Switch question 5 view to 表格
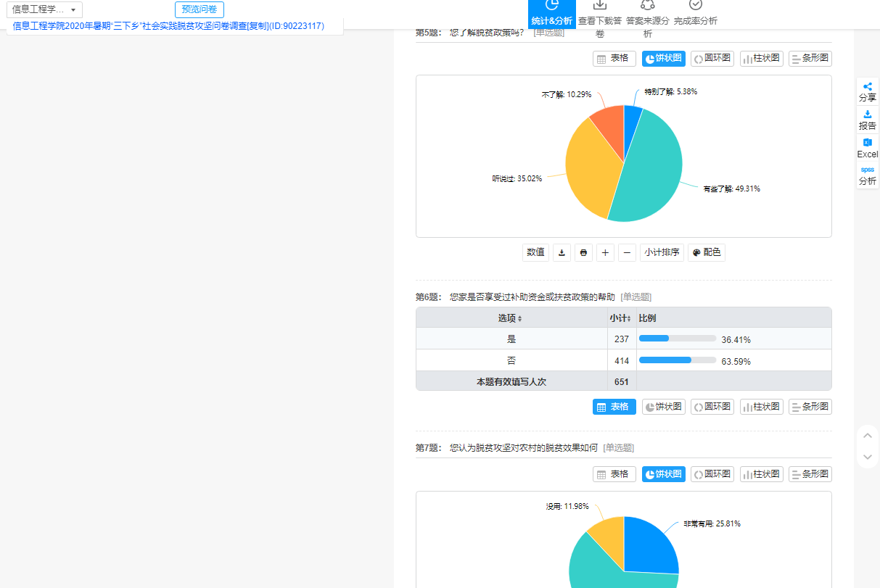 pyautogui.click(x=614, y=59)
